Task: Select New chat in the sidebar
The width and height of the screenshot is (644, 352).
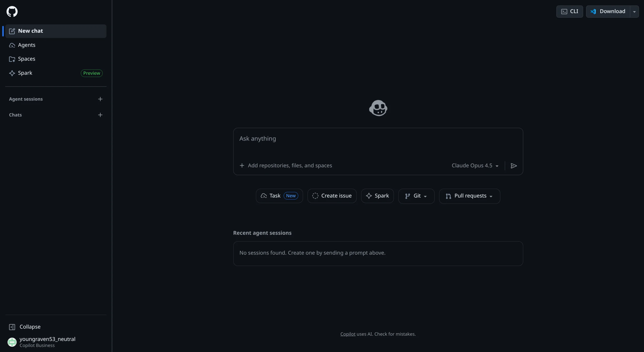Action: click(x=30, y=31)
